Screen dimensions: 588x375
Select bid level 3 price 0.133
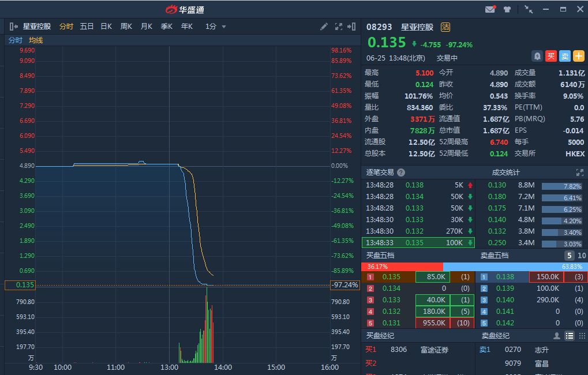click(391, 300)
